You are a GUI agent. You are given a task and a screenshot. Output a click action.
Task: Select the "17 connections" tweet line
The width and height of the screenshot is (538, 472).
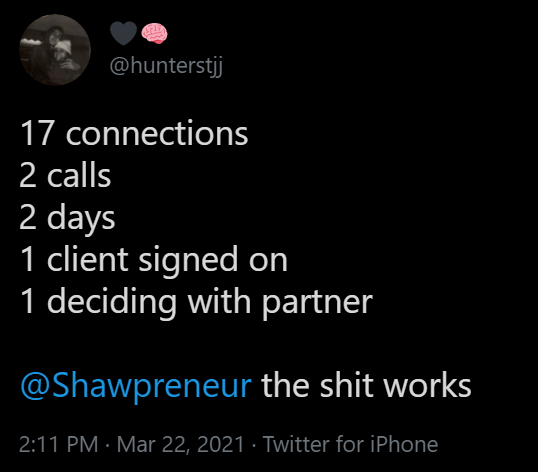(134, 133)
